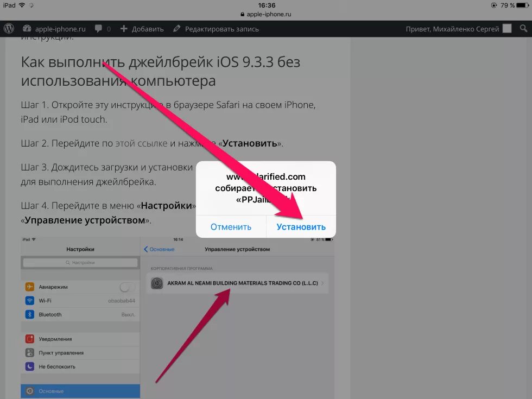Viewport: 532px width, 399px height.
Task: Click the bold Управление устройством text
Action: [85, 220]
